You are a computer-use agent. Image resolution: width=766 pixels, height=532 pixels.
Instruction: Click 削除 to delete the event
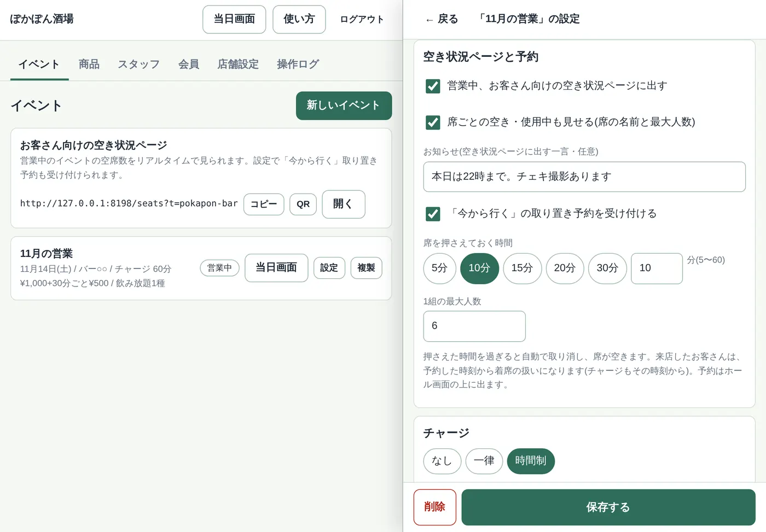pos(435,507)
